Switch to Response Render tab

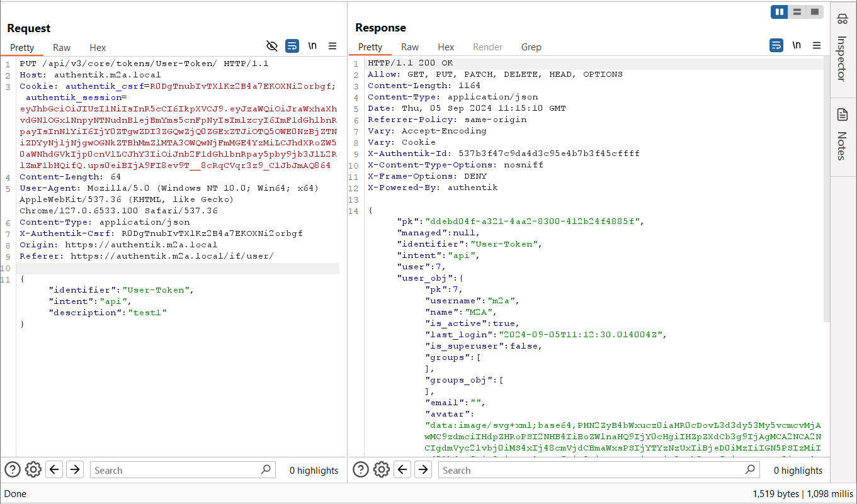pos(488,47)
